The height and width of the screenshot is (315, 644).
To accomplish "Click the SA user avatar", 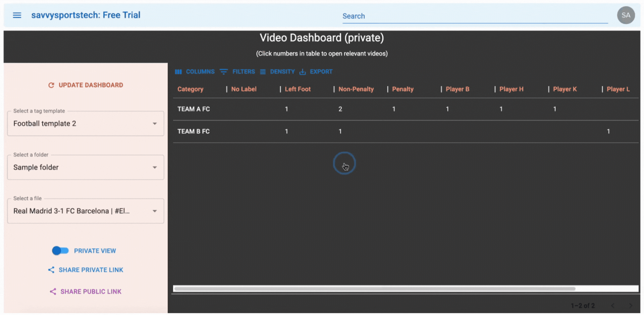I will tap(626, 15).
